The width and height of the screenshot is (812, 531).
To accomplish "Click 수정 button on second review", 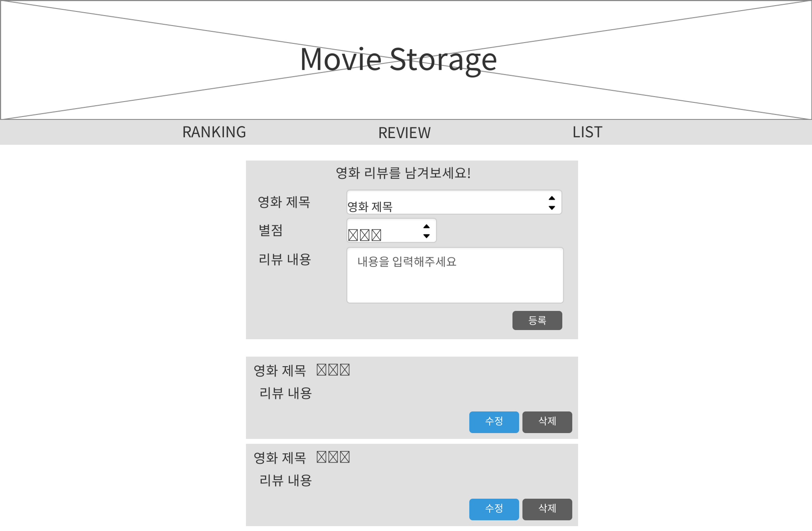I will click(494, 509).
